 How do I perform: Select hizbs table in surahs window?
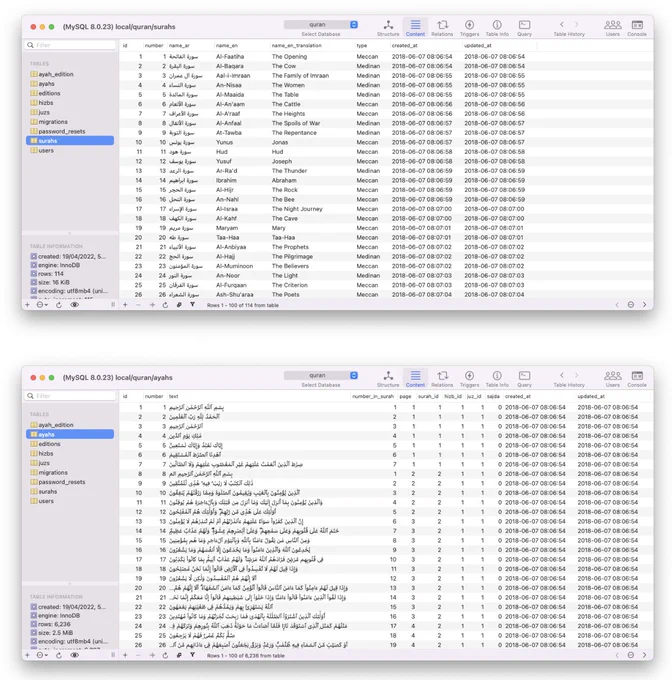(x=70, y=103)
